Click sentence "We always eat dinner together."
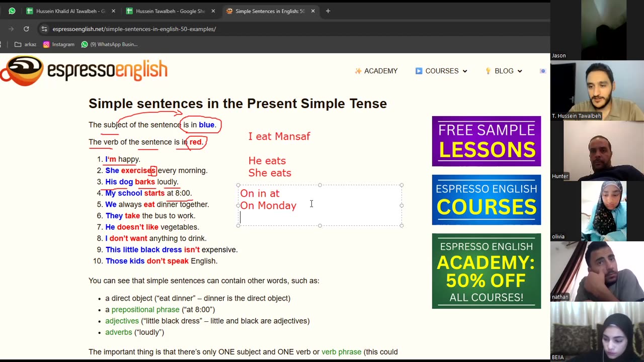Screen dimensions: 644x362 [157, 205]
